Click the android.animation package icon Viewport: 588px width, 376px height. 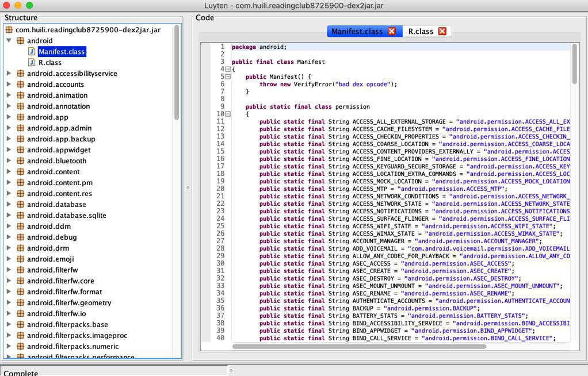point(21,95)
